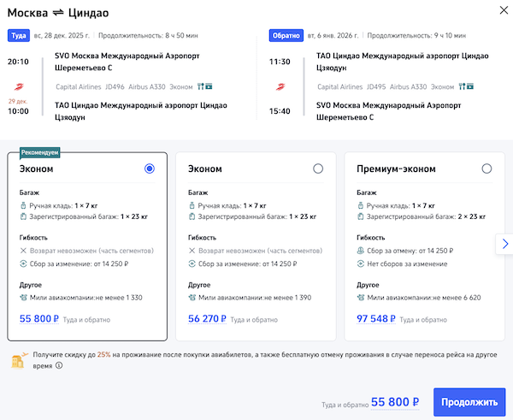Click the 55 800 ₽ total price at bottom
This screenshot has height=420, width=513.
[395, 402]
